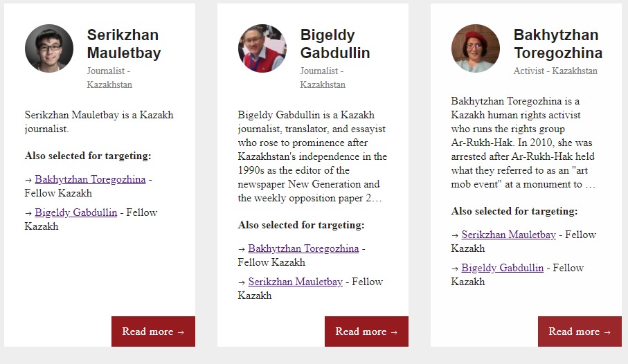This screenshot has height=364, width=628.
Task: Click arrow icon in second Read more button
Action: pyautogui.click(x=394, y=332)
